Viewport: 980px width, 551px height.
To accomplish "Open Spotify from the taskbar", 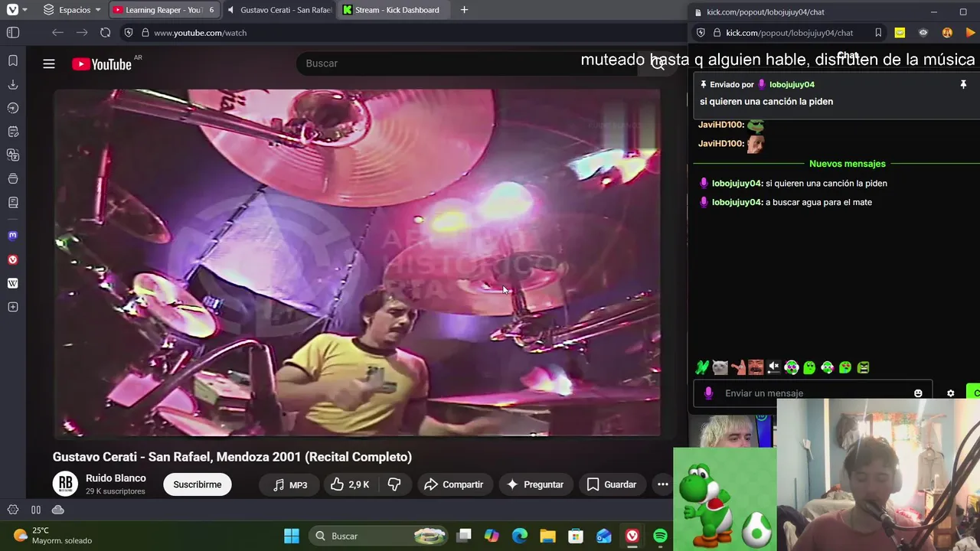I will pyautogui.click(x=660, y=536).
